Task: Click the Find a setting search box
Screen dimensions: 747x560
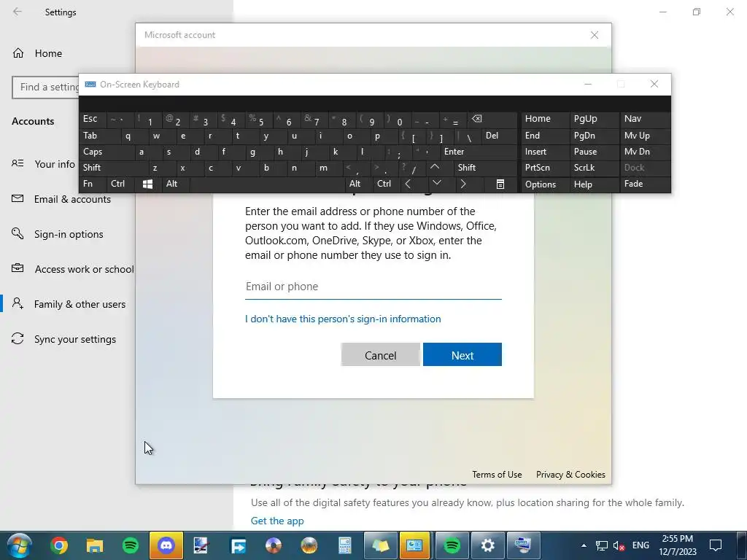Action: tap(46, 87)
